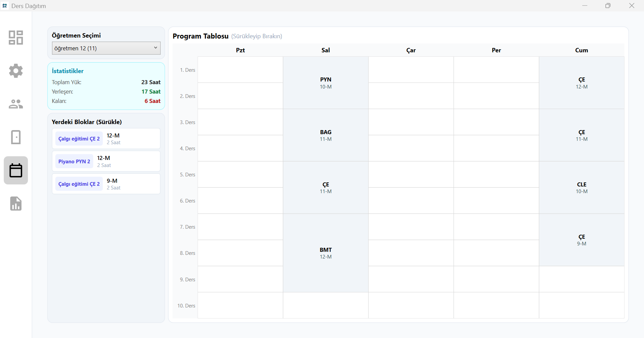Select the Çalgı eğitimi ÇE 2 block for 12-M

point(106,139)
